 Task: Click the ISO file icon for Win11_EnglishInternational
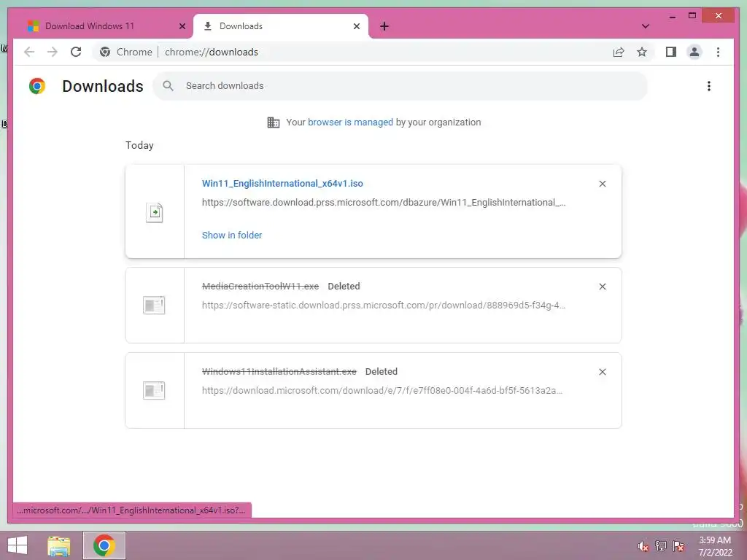coord(155,212)
